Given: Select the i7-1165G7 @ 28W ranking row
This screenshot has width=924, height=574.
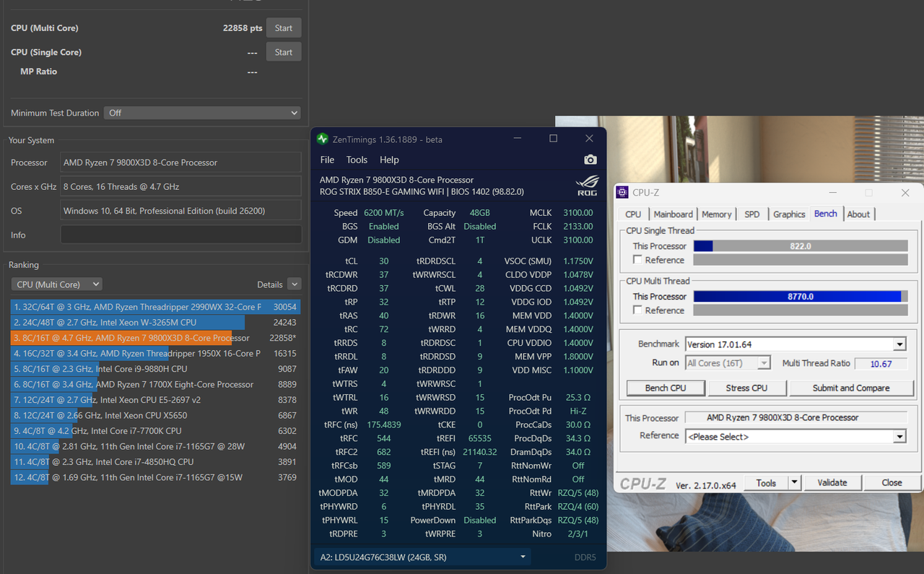Looking at the screenshot, I should pos(155,446).
